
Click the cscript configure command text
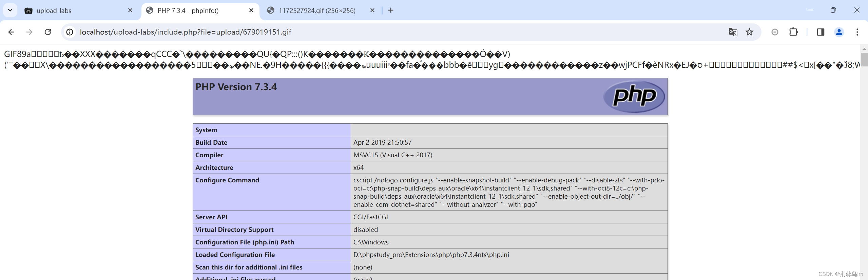tap(509, 192)
